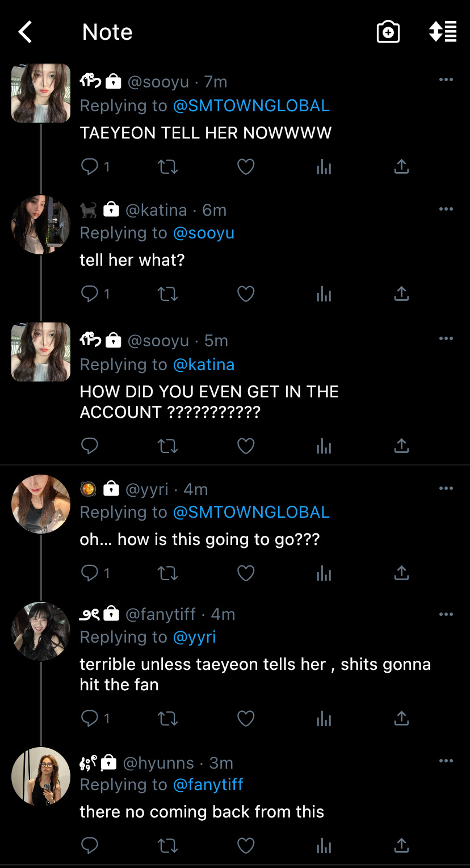Open @SMTOWNGLOBAL mention in first tweet
The height and width of the screenshot is (868, 470).
251,106
